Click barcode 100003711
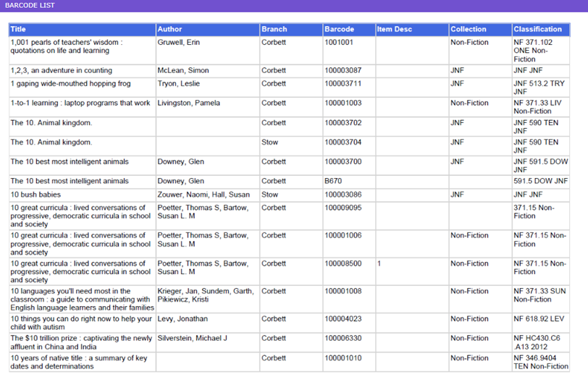Image resolution: width=588 pixels, height=390 pixels. tap(343, 83)
